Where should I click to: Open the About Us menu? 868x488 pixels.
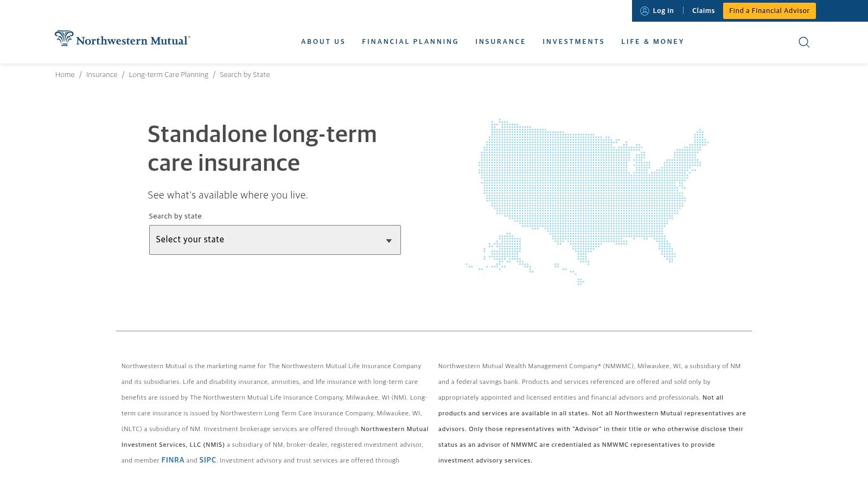click(x=323, y=42)
